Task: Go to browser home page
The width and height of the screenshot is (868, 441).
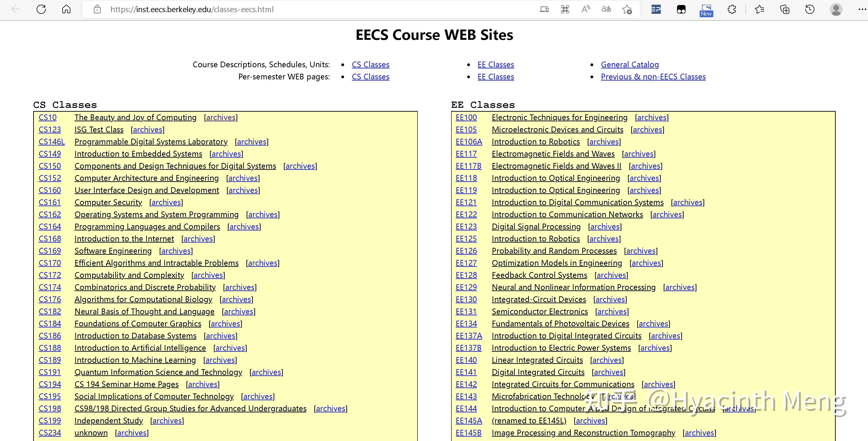Action: click(x=66, y=9)
